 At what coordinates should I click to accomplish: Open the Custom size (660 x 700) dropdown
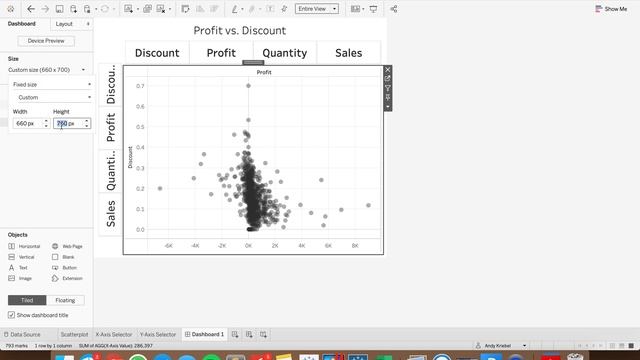[x=47, y=70]
